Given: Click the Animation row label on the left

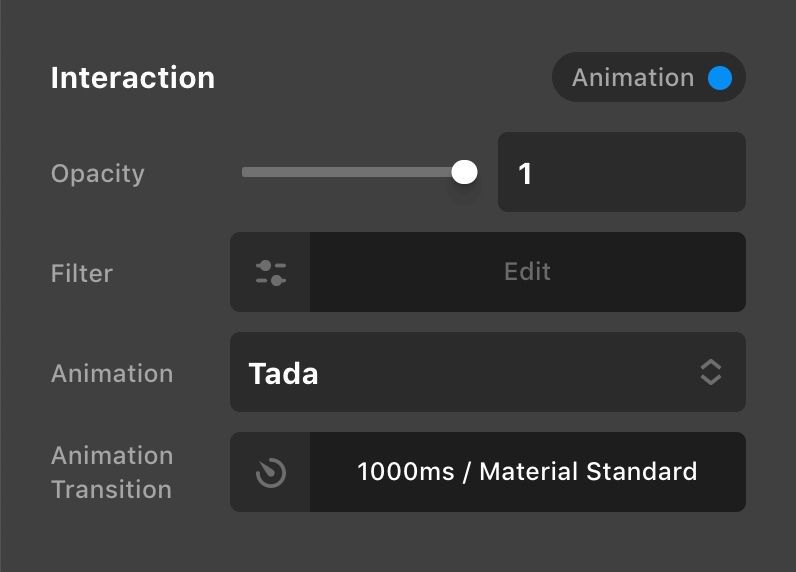Looking at the screenshot, I should [112, 373].
